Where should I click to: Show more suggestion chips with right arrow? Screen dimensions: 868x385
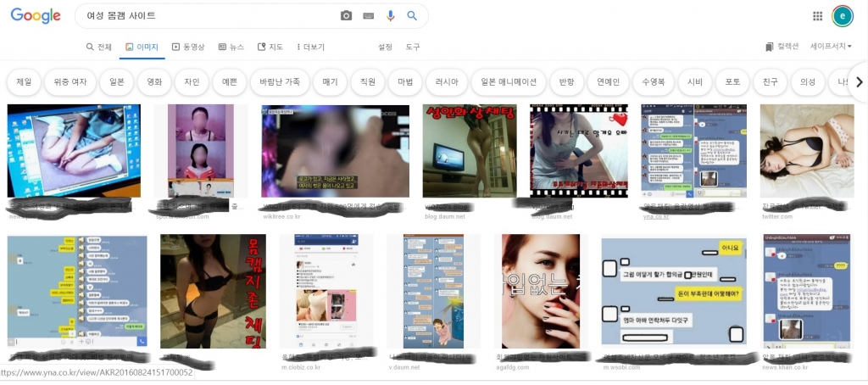[x=859, y=82]
